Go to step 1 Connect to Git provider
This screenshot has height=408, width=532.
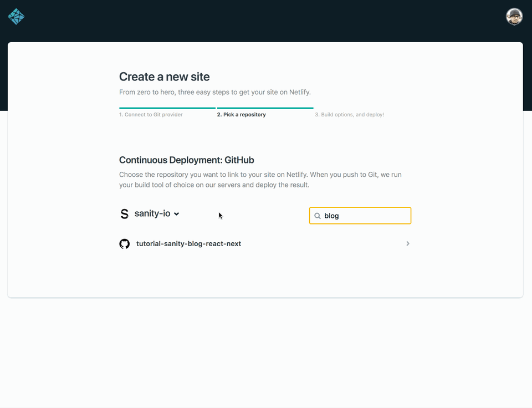151,115
